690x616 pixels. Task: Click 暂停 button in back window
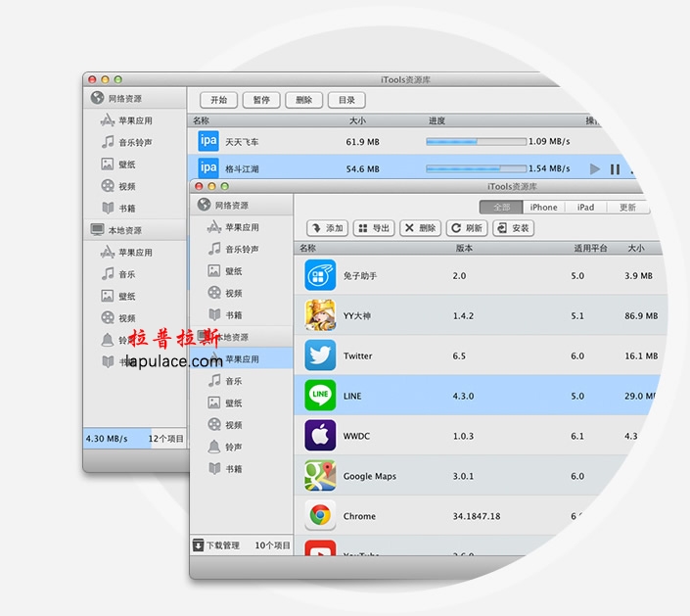pos(261,100)
